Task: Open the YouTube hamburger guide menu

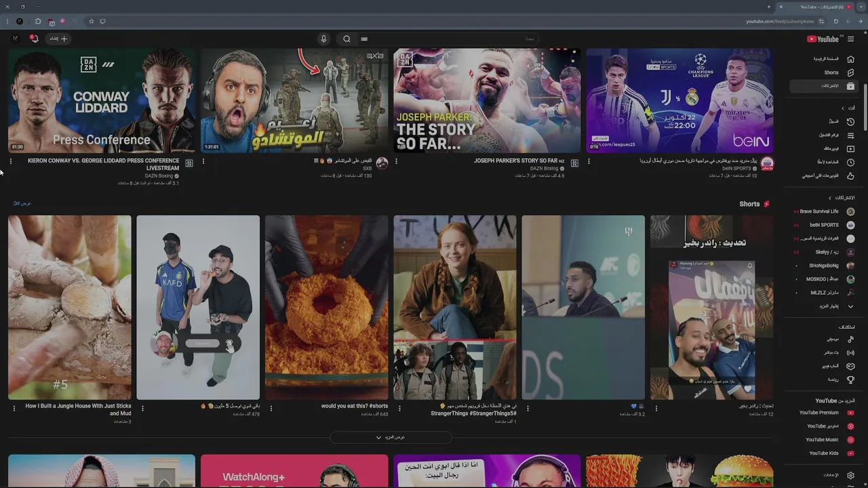Action: click(851, 39)
